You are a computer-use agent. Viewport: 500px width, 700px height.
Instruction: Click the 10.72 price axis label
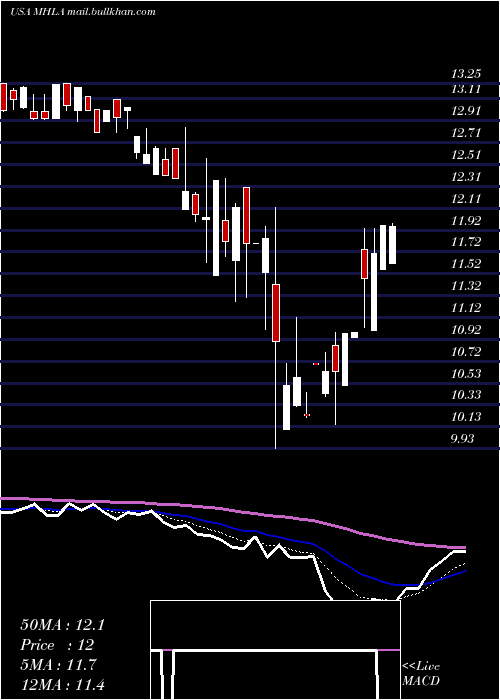coord(467,352)
